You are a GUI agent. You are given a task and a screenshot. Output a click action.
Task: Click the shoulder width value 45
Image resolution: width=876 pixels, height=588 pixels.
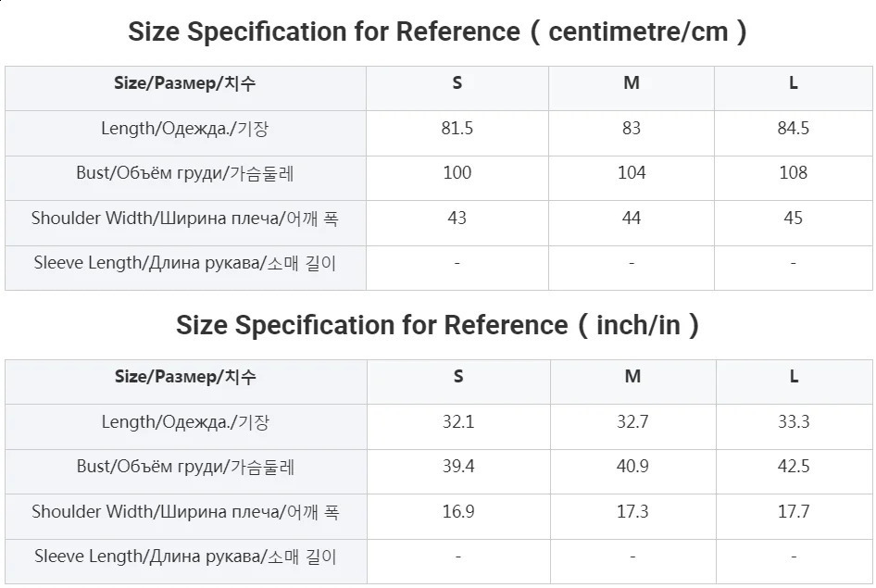pyautogui.click(x=794, y=219)
